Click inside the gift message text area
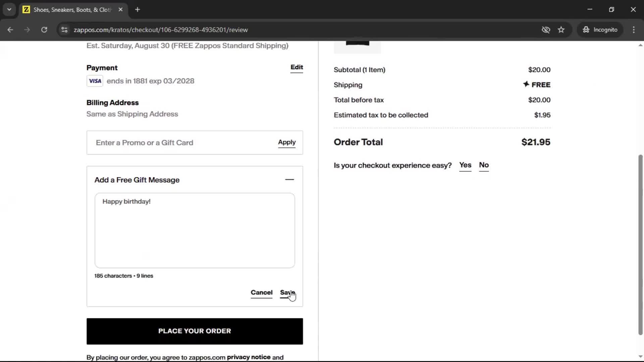 [195, 230]
